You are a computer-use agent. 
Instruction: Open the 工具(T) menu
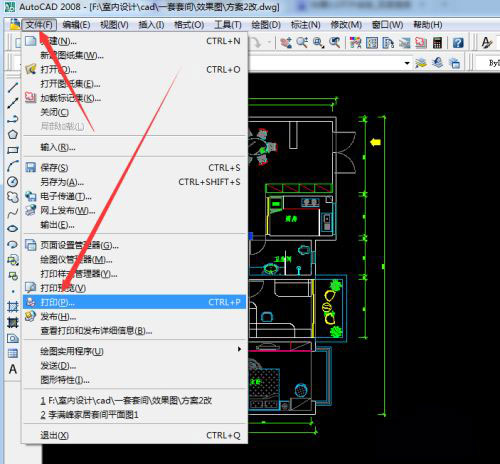coord(228,25)
